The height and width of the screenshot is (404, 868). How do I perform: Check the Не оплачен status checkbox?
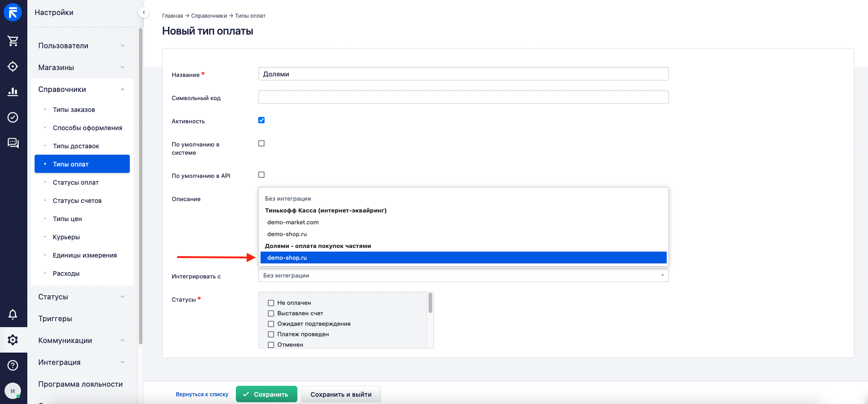click(271, 303)
